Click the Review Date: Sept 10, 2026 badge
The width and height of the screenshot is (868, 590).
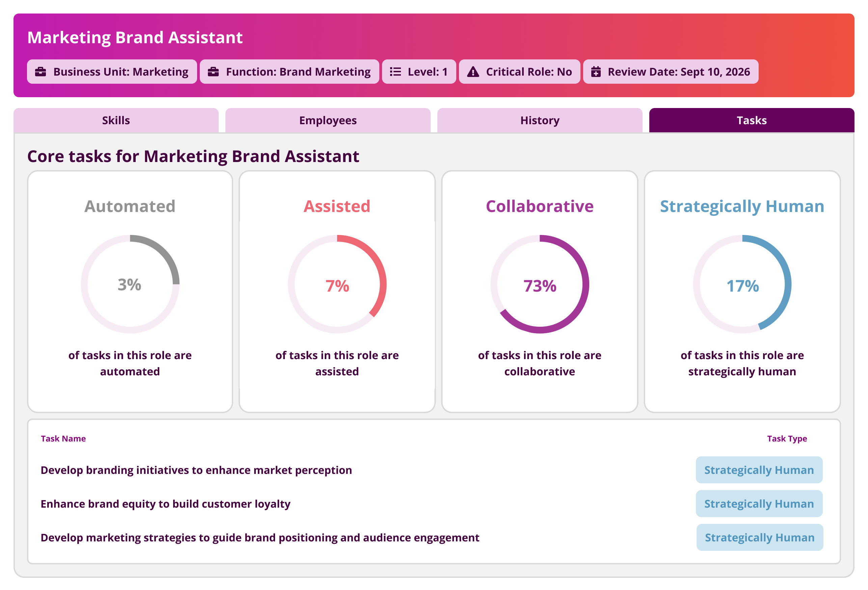point(671,72)
